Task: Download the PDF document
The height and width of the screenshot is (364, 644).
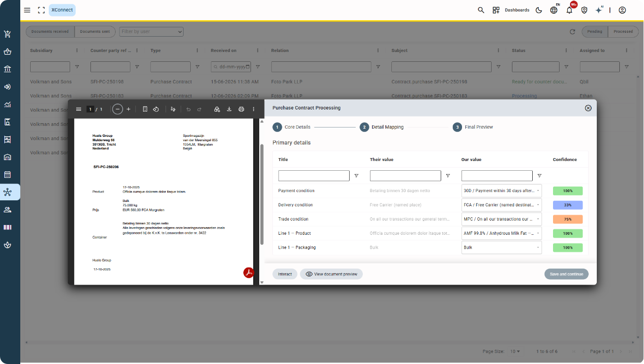Action: coord(229,109)
